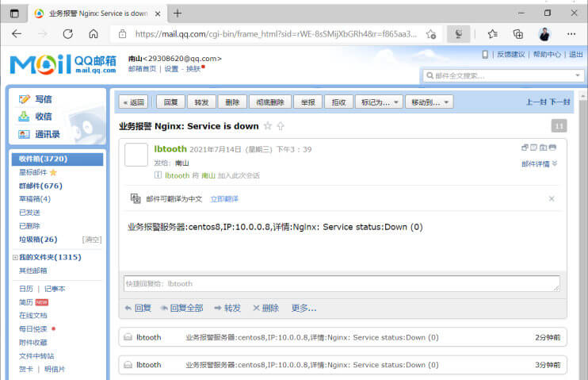This screenshot has height=380, width=588.
Task: Click the 退出 logout link
Action: coord(576,55)
